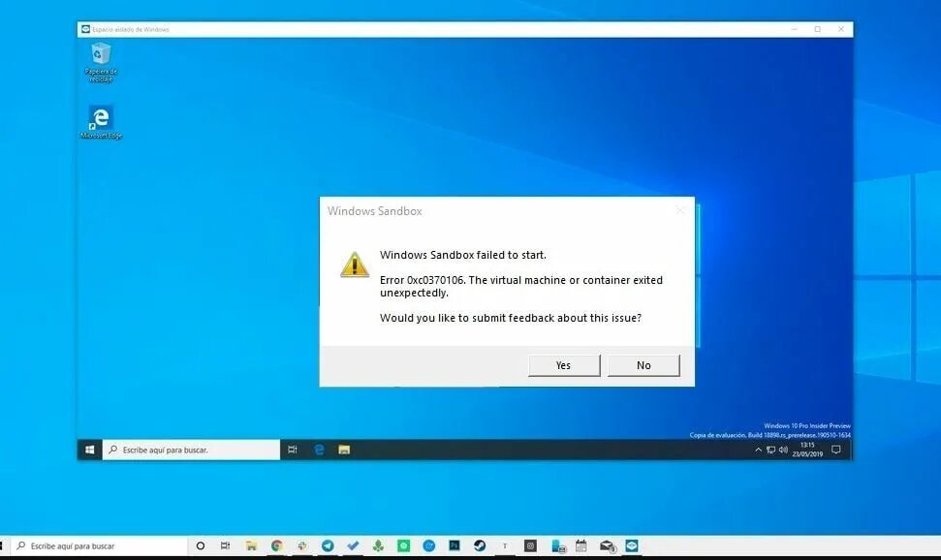Viewport: 941px width, 560px height.
Task: Close the Espacio aislado de Windows window
Action: coord(841,29)
